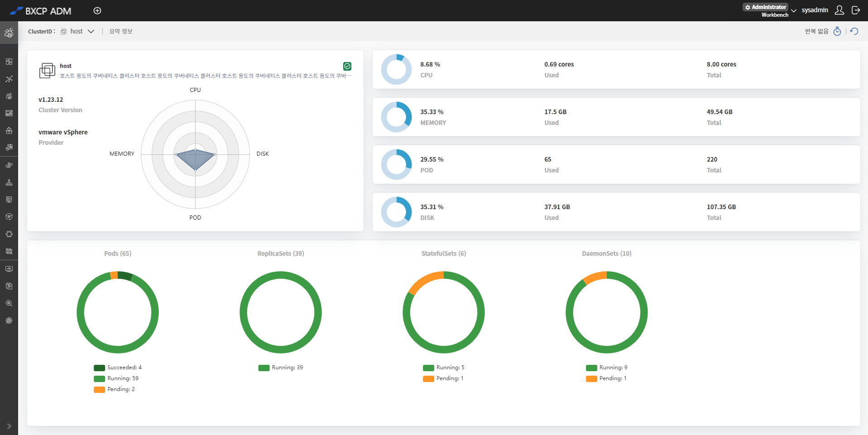The image size is (868, 435).
Task: Click the POD usage donut chart
Action: pyautogui.click(x=396, y=165)
